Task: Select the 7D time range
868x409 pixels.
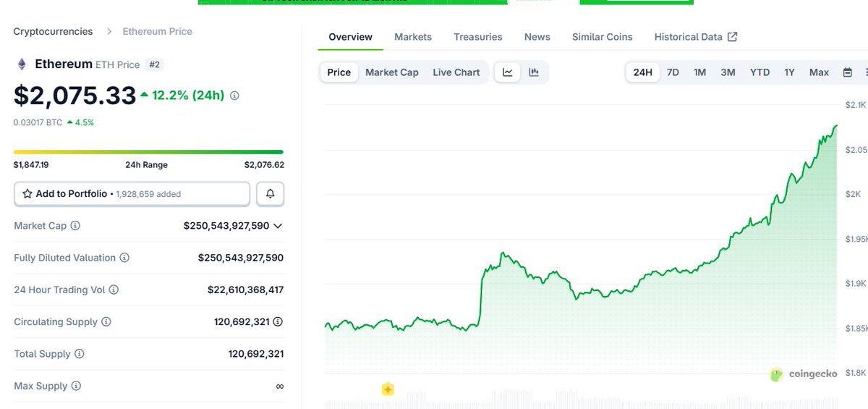Action: pos(673,72)
